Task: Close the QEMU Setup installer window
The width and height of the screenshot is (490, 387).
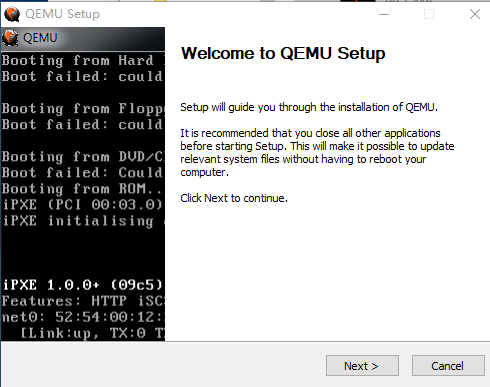Action: point(475,14)
